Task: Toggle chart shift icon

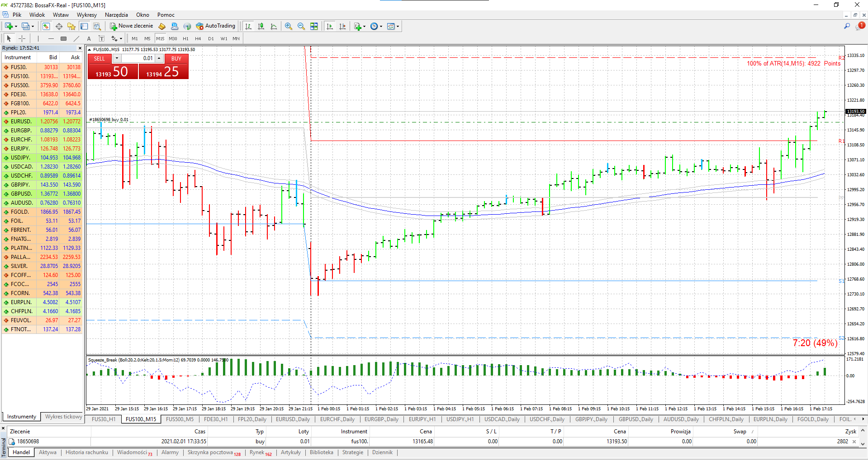Action: (x=342, y=26)
